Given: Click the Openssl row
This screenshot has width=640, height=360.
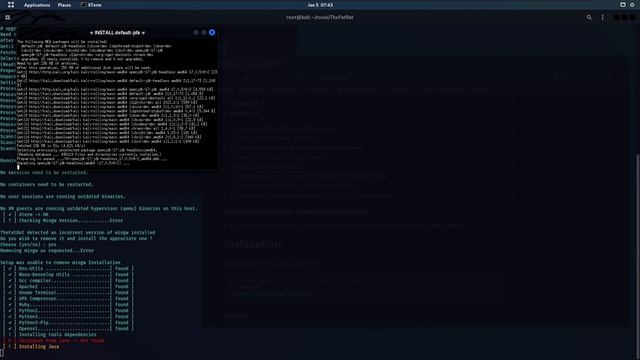Looking at the screenshot, I should point(68,329).
